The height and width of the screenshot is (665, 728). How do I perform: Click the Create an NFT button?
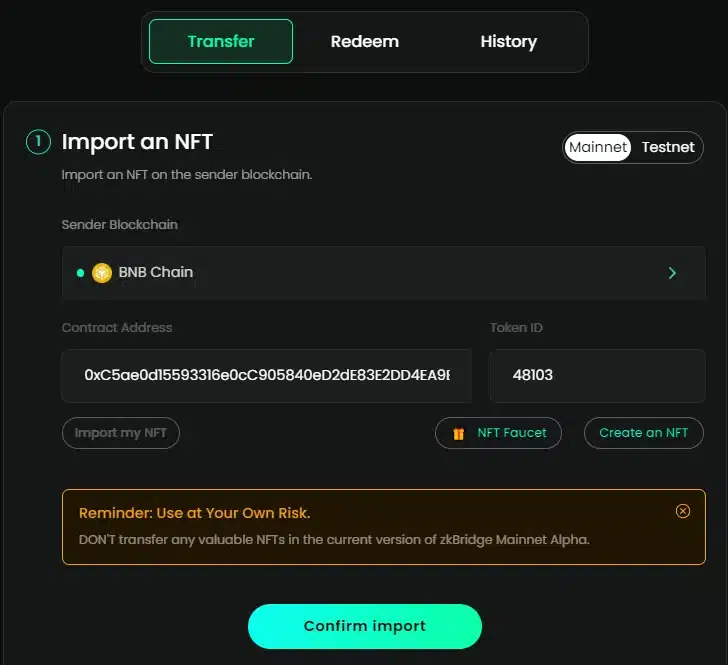point(643,433)
